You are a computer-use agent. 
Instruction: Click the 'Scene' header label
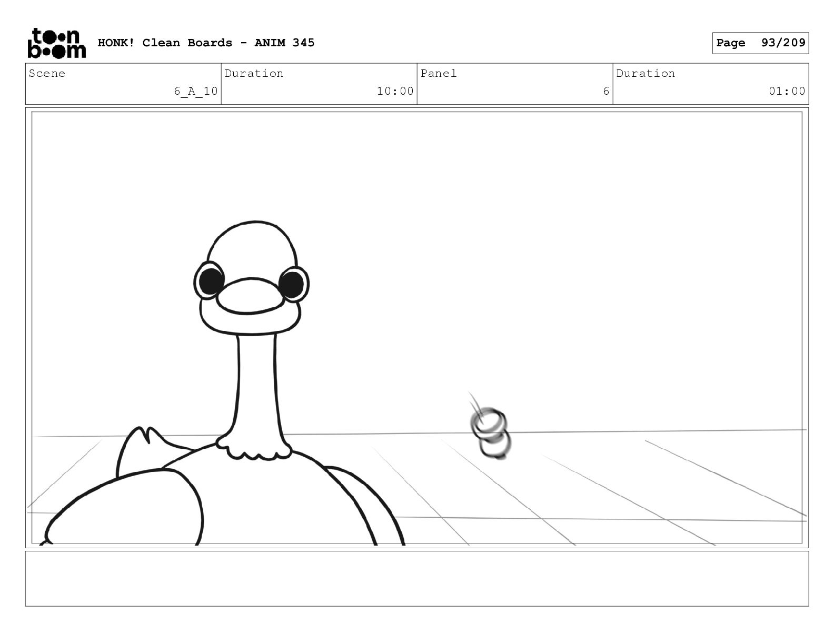(x=47, y=73)
